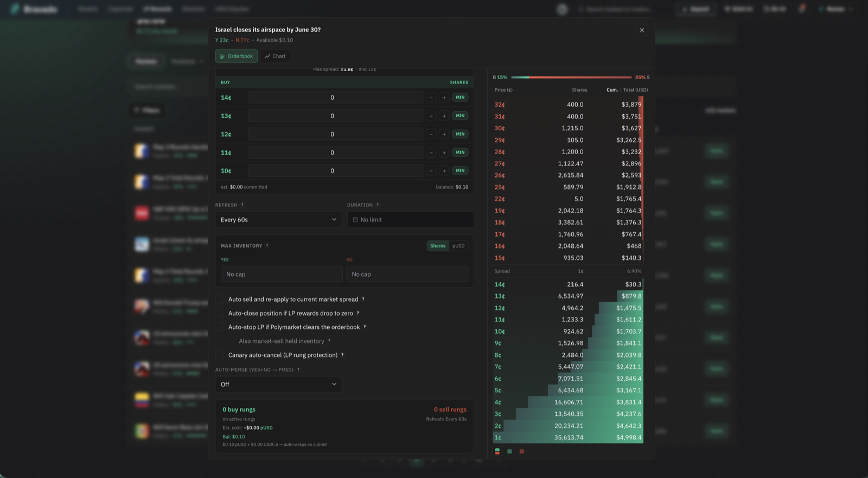The image size is (868, 478).
Task: Increase shares on the 11¢ buy rung
Action: [x=444, y=152]
